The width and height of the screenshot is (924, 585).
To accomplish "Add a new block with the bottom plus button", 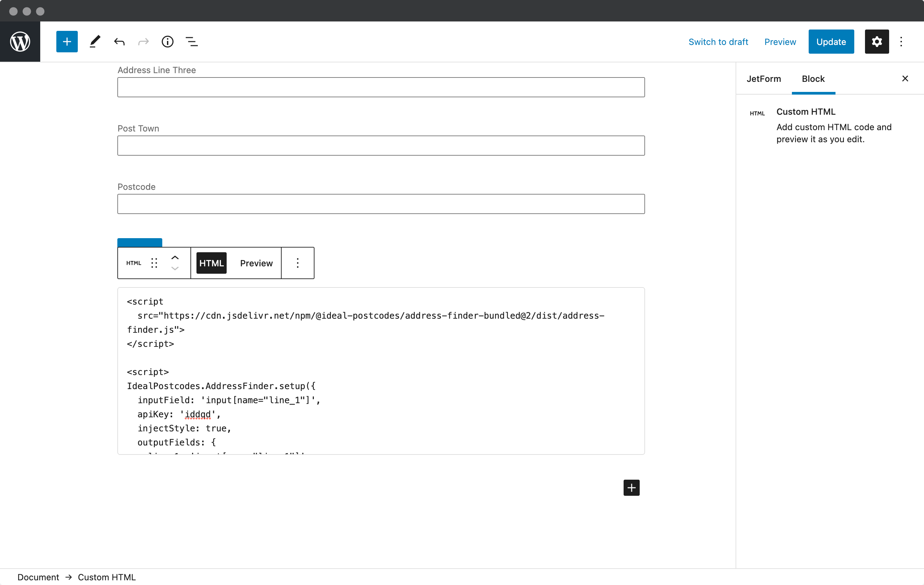I will 631,487.
